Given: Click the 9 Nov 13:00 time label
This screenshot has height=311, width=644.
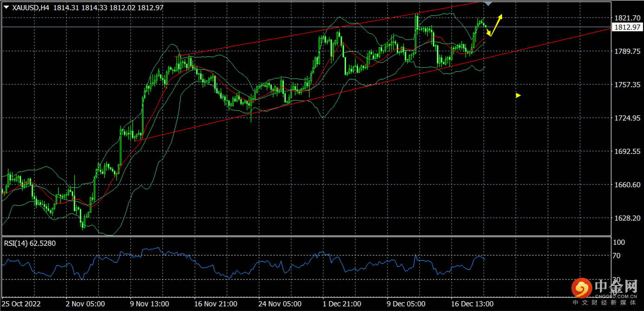Looking at the screenshot, I should tap(150, 304).
